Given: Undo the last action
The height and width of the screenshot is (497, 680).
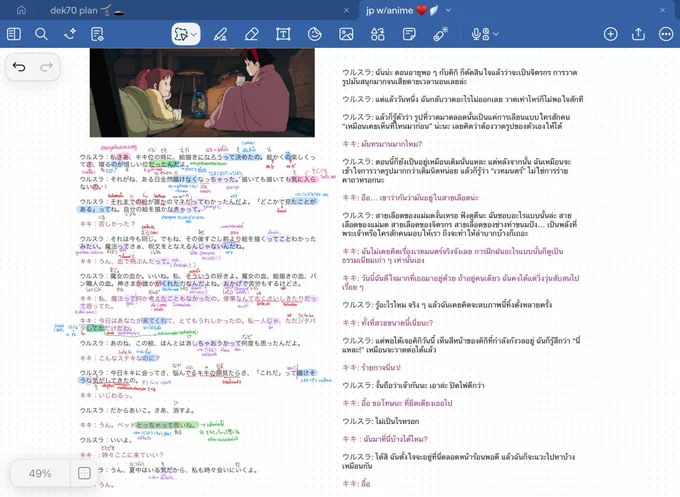Looking at the screenshot, I should (19, 67).
